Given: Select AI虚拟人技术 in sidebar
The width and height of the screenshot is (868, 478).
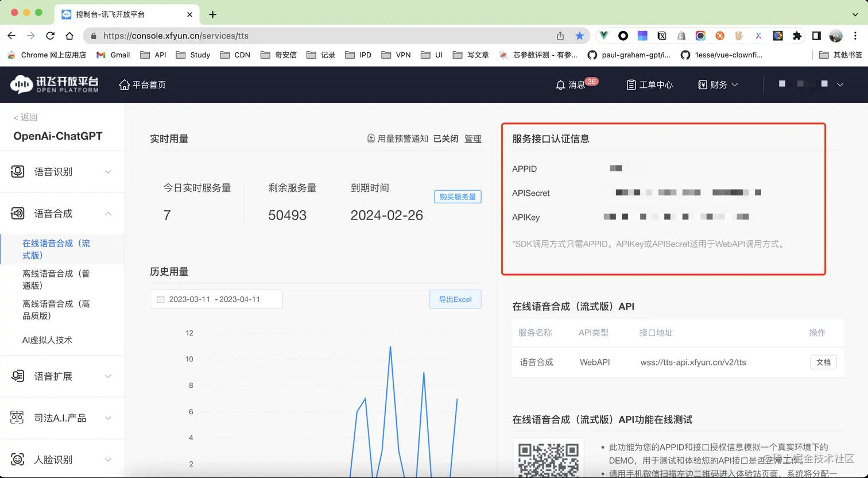Looking at the screenshot, I should (47, 340).
